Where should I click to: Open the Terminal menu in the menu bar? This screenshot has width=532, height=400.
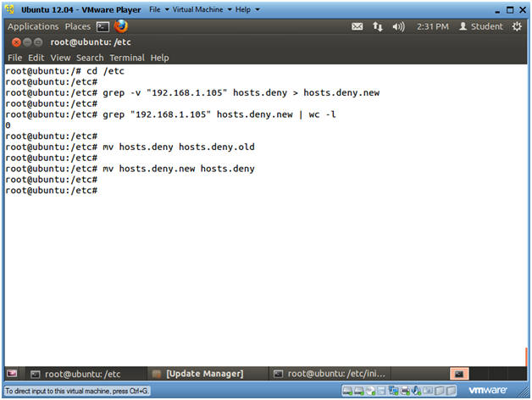127,58
